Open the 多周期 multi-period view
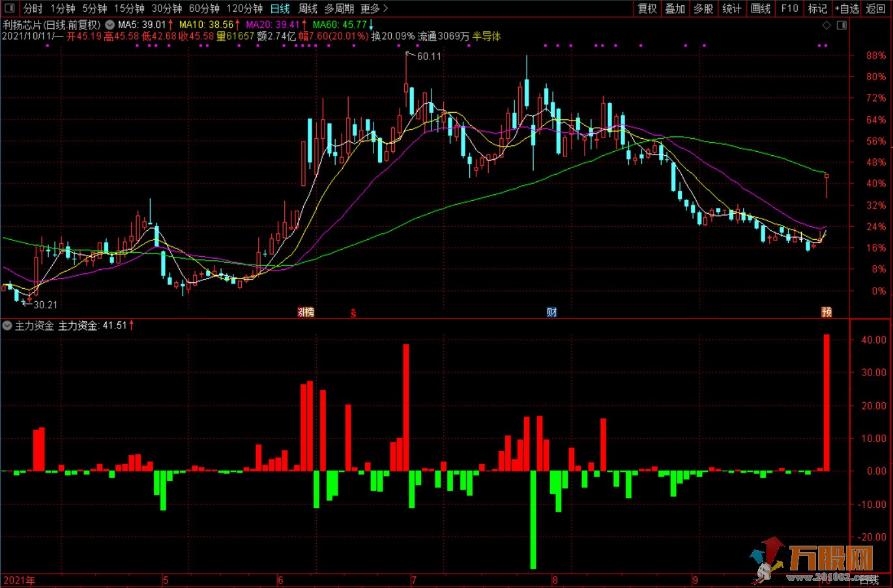The height and width of the screenshot is (588, 893). click(x=339, y=8)
